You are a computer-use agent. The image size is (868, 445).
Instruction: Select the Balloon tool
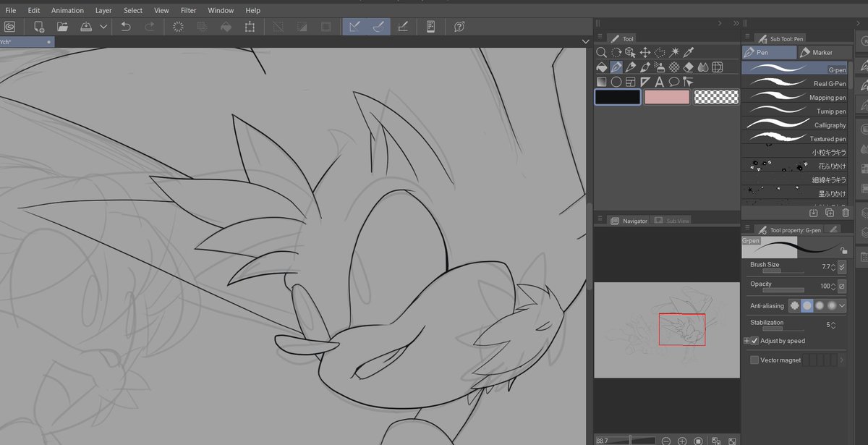pos(674,82)
